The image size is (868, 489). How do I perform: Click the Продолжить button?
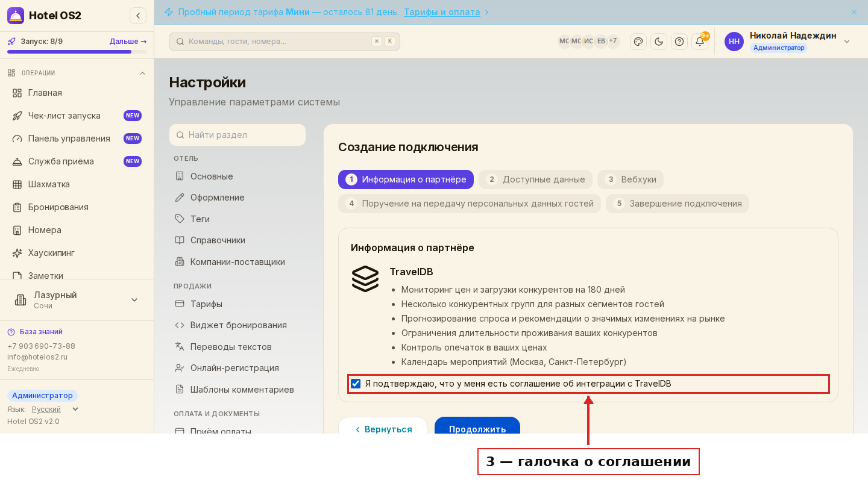click(x=477, y=426)
